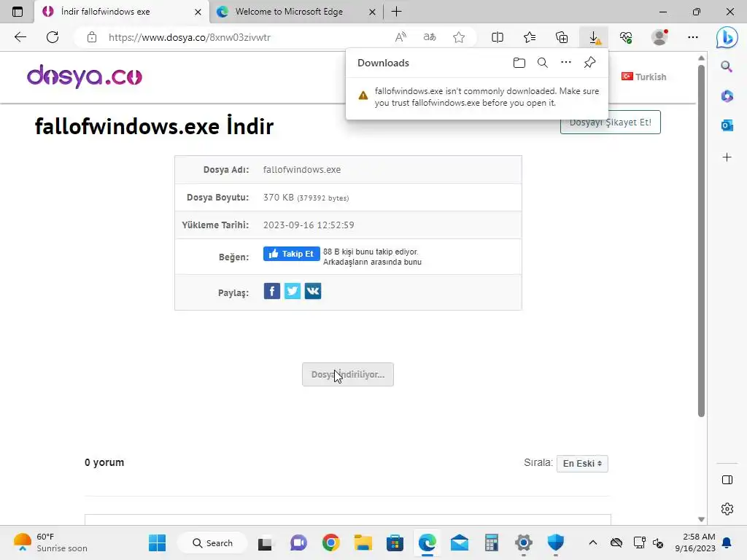Add this page to favorites star

pos(459,37)
